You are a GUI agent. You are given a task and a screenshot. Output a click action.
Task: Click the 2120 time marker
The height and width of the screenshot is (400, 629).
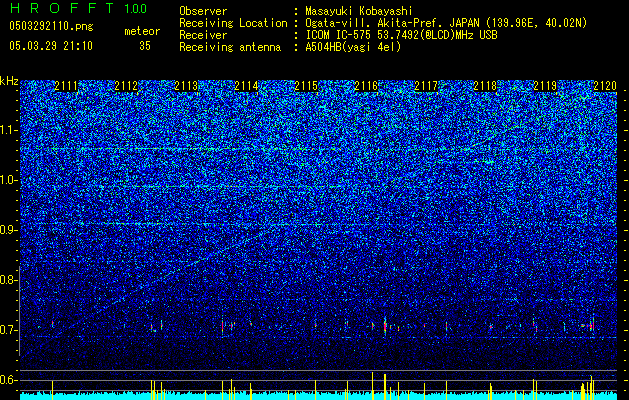(x=605, y=86)
